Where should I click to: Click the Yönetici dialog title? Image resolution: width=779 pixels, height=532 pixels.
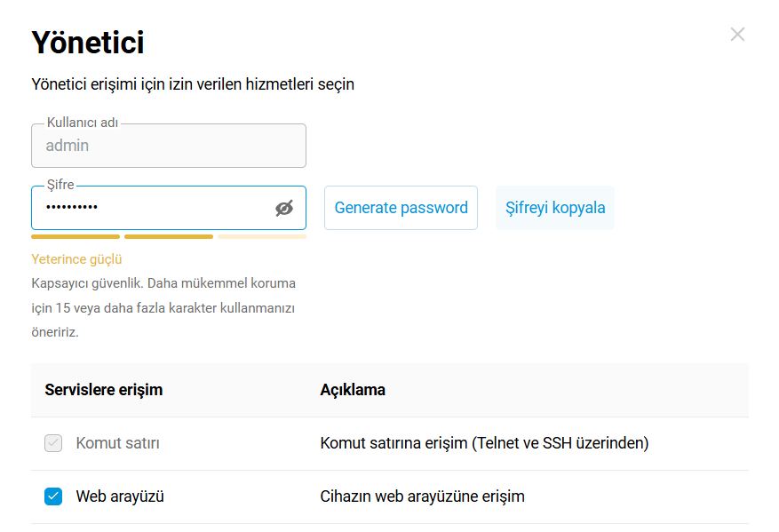[88, 42]
